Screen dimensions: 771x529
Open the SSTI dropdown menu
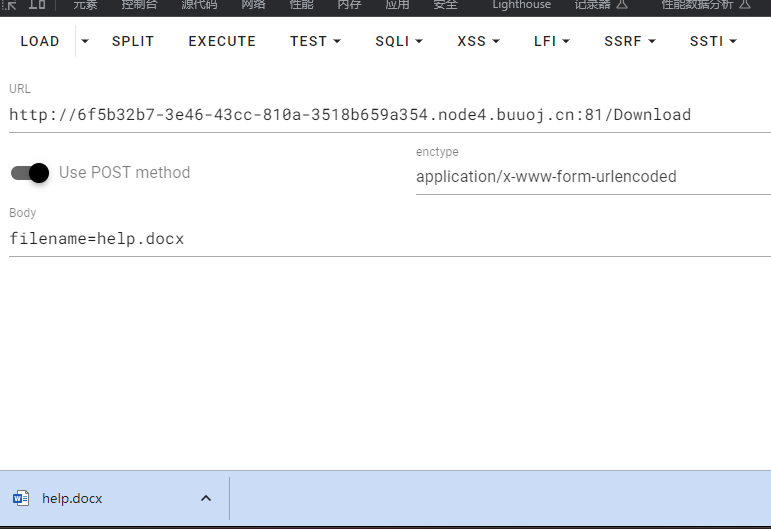[x=713, y=41]
